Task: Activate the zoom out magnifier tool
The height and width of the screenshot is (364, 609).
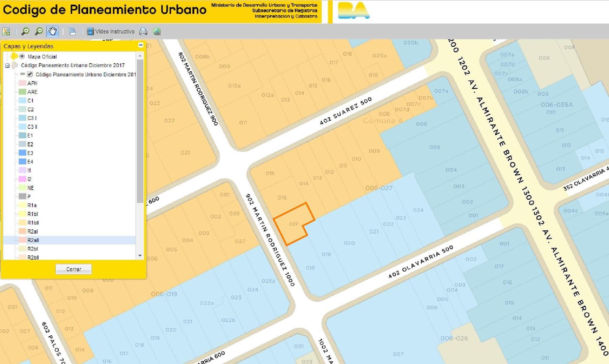Action: pos(39,31)
